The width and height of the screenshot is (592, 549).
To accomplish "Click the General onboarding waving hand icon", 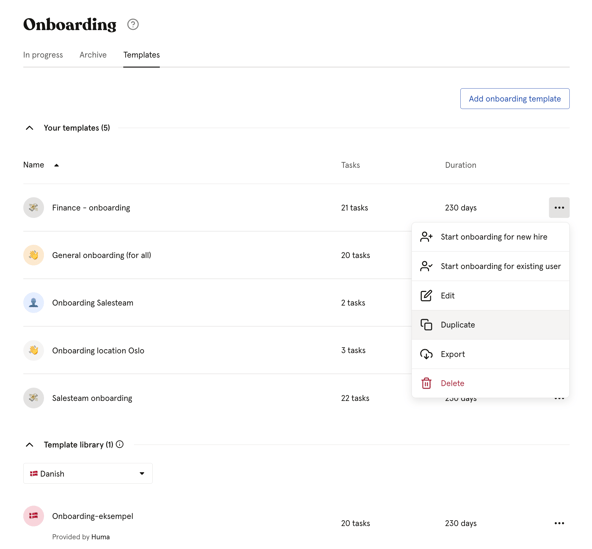I will pos(34,255).
